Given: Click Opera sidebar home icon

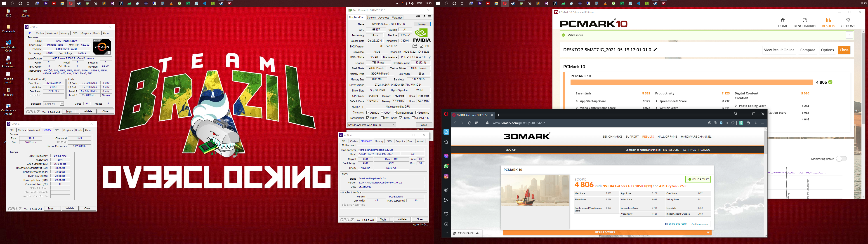Looking at the screenshot, I should [x=446, y=132].
